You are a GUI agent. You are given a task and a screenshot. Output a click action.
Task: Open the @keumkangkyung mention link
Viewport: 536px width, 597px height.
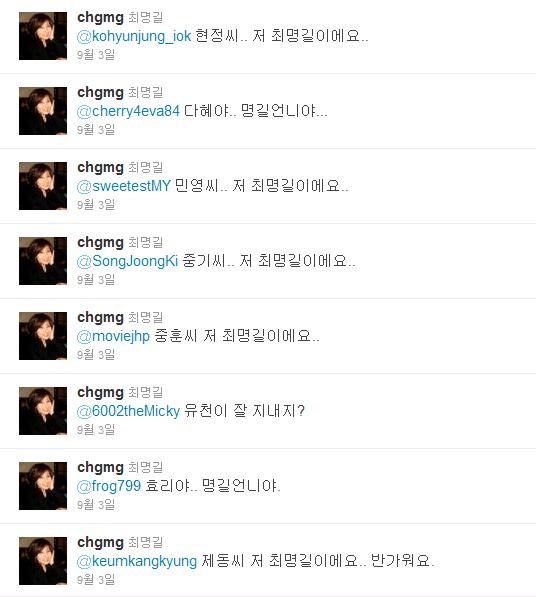(x=137, y=561)
